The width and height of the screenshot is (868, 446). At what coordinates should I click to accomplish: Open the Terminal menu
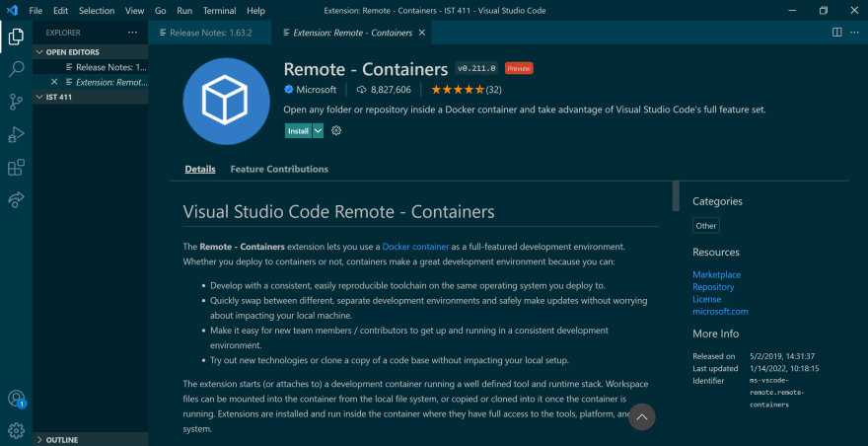(220, 11)
